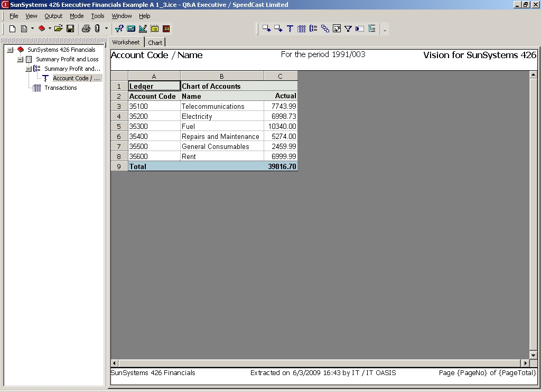Click the filter question-mark query icon
The width and height of the screenshot is (541, 392).
pos(119,29)
